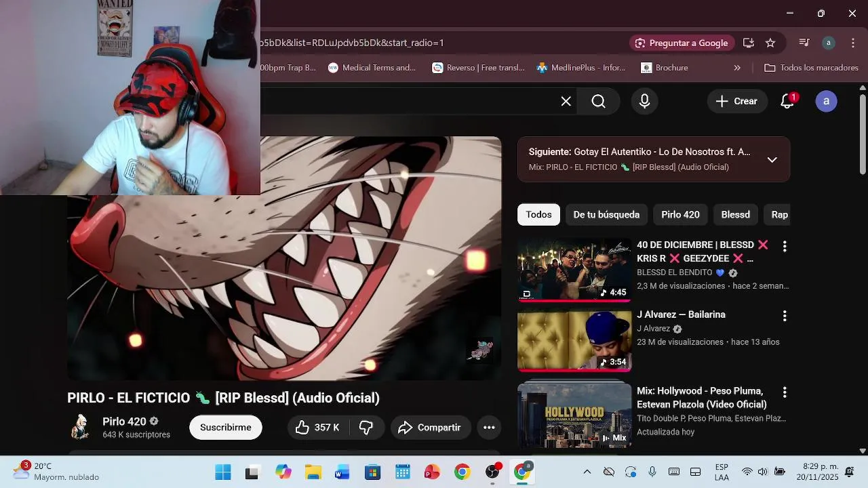868x488 pixels.
Task: Open Medical Terms bookmark
Action: tap(372, 68)
